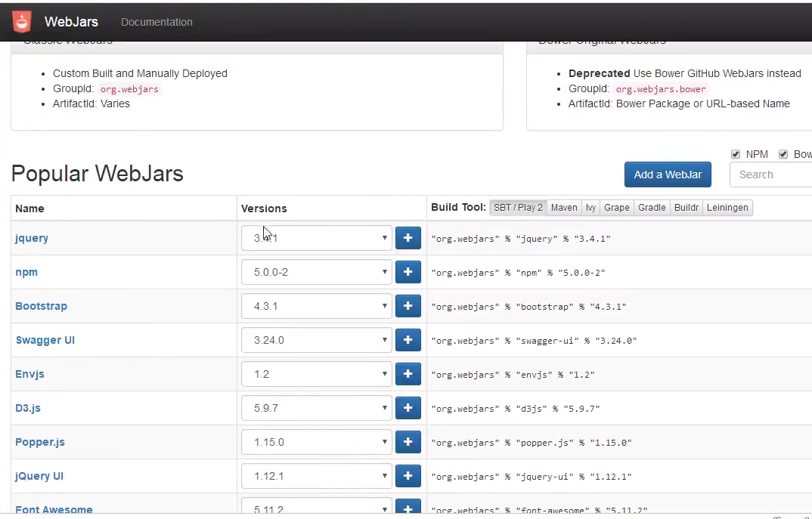Click the plus icon in npm row
This screenshot has height=519, width=812.
408,272
